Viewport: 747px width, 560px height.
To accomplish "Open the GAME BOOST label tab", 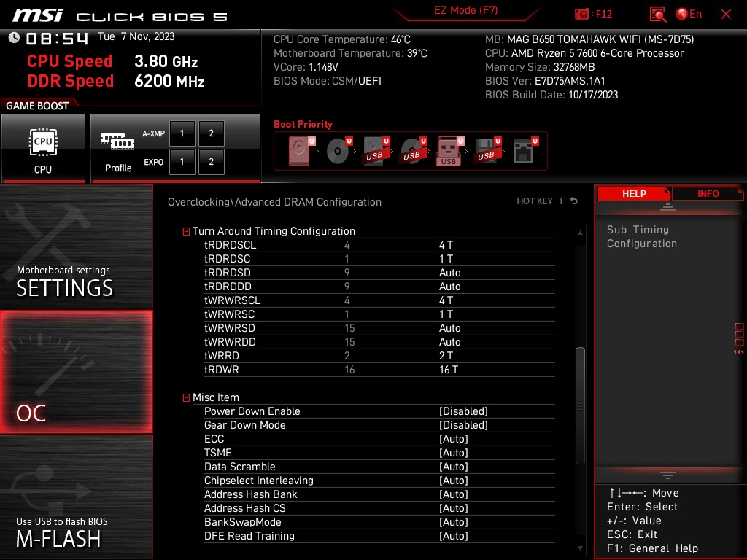I will (37, 106).
